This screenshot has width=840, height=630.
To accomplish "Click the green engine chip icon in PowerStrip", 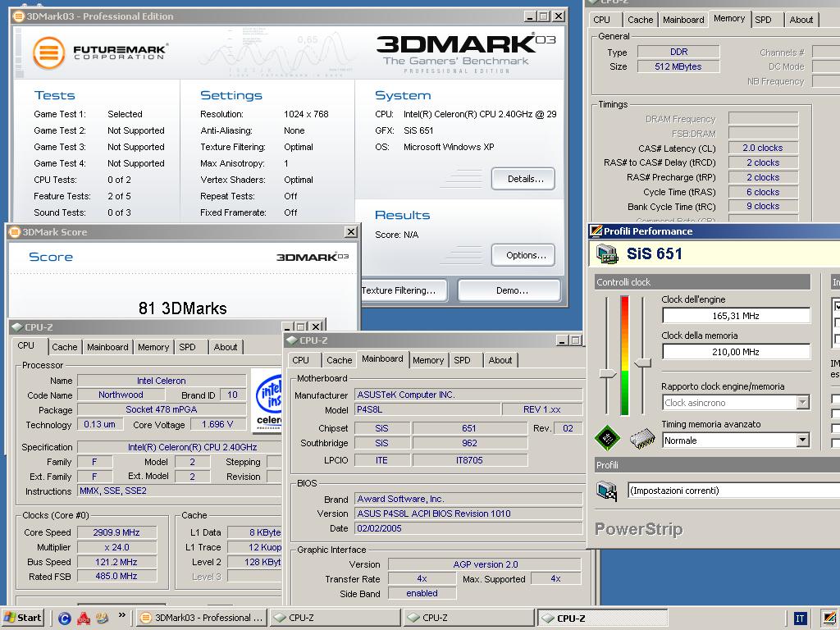I will [608, 438].
